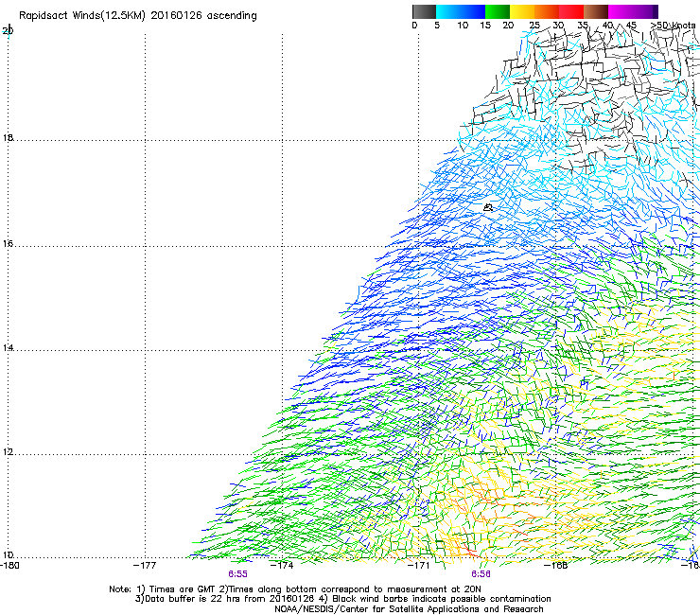Click the '12' latitude axis label
Viewport: 700px width, 615px height.
point(8,452)
